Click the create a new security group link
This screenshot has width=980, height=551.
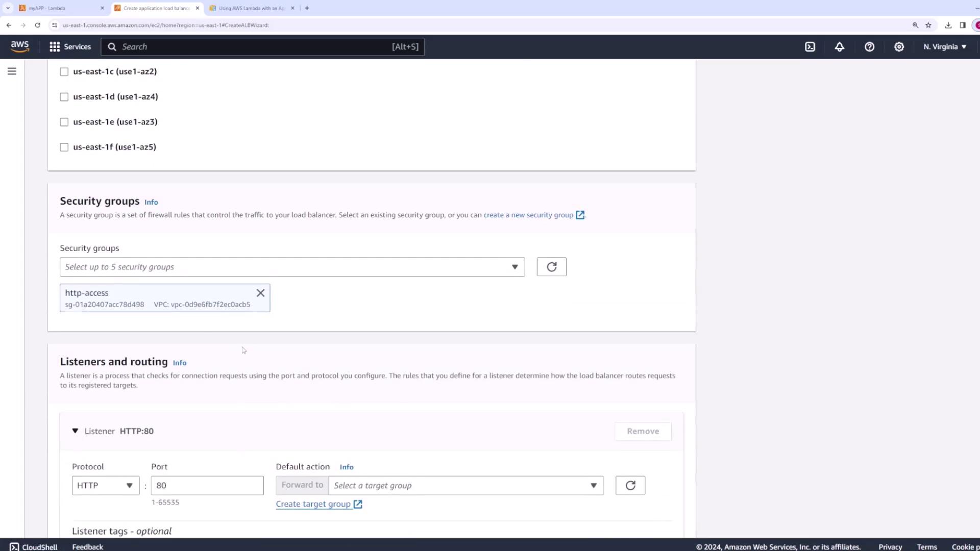click(528, 215)
